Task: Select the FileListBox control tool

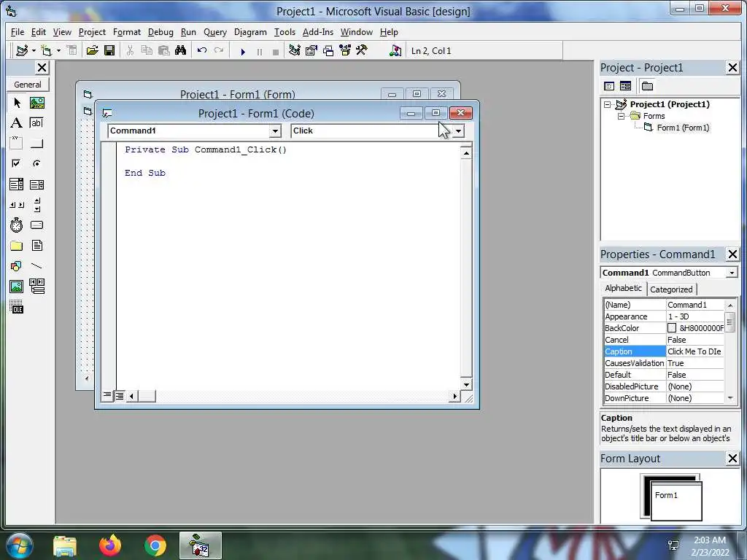Action: coord(36,246)
